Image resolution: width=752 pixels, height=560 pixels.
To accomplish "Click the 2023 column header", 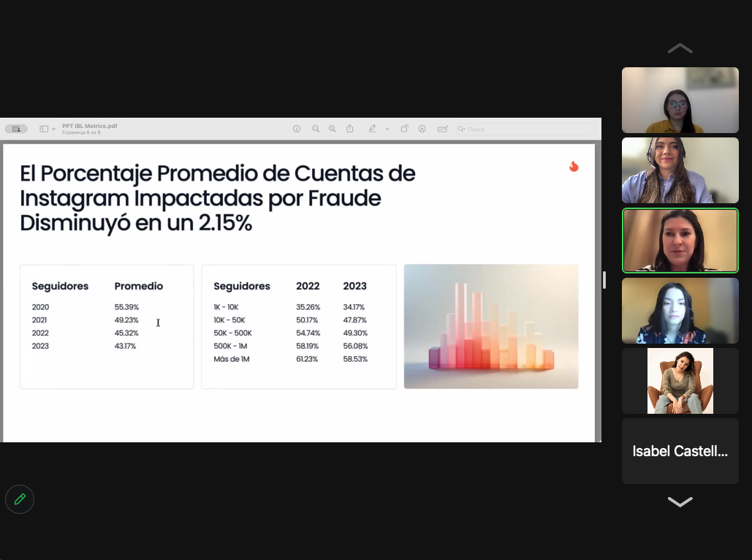I will [355, 286].
